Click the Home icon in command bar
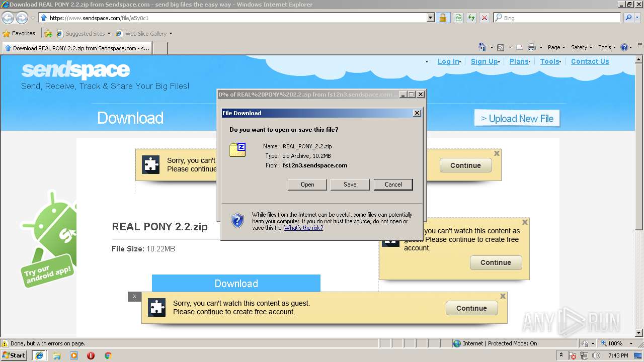 tap(482, 47)
